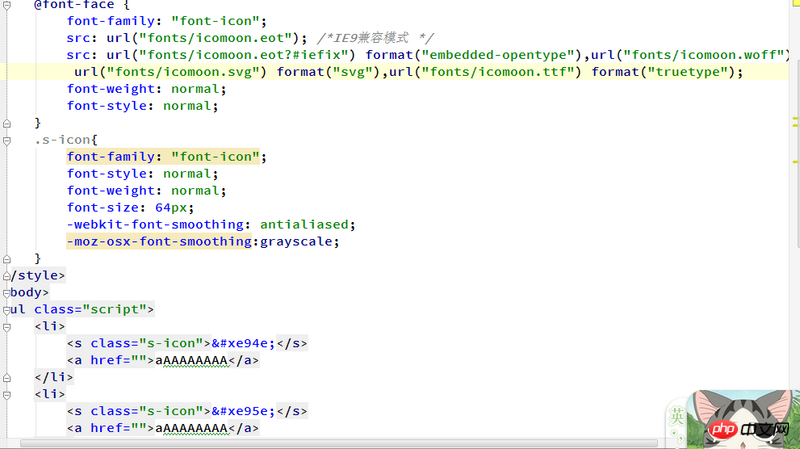Click the url("fonts/icomoon.eot") src line

187,38
